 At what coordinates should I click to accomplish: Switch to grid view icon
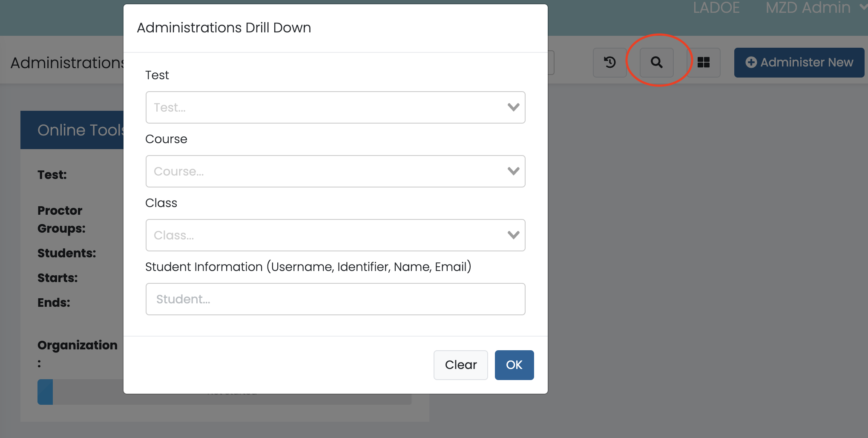tap(704, 63)
